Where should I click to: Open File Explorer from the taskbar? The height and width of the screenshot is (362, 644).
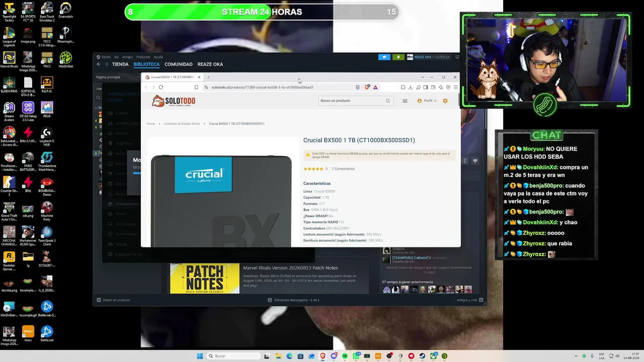pos(278,356)
